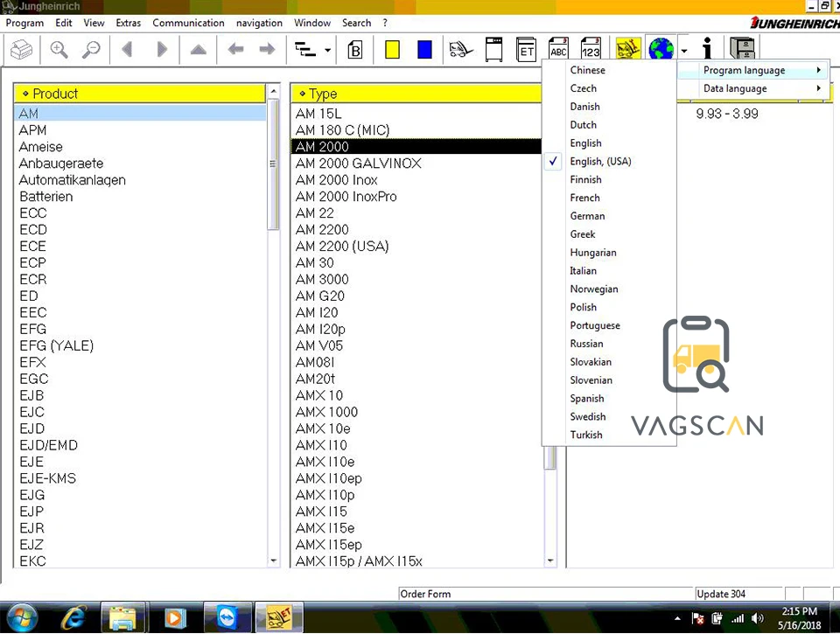
Task: Click the forklift truck search icon
Action: (x=461, y=50)
